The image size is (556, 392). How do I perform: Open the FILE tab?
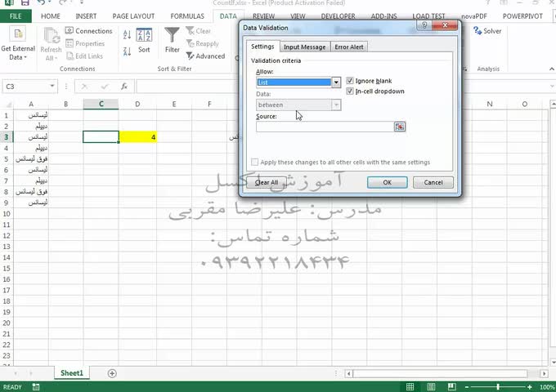tap(16, 16)
